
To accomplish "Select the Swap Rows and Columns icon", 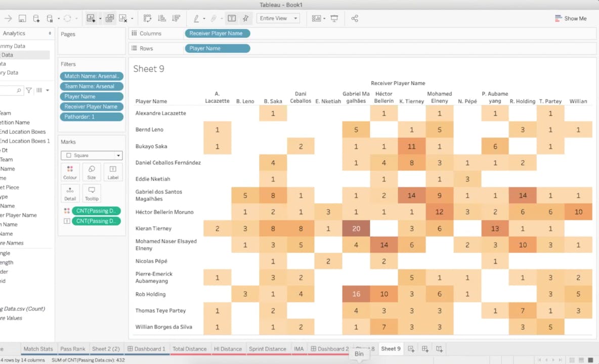I will click(147, 18).
